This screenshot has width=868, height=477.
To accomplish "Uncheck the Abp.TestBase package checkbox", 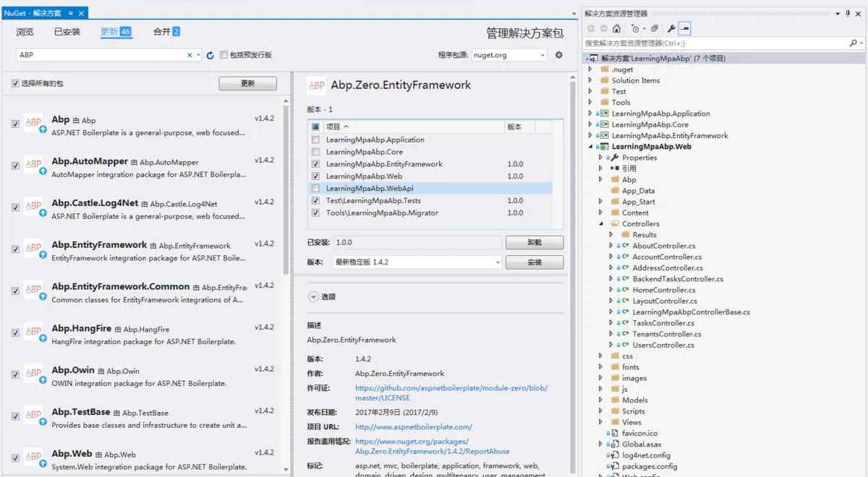I will tap(15, 416).
